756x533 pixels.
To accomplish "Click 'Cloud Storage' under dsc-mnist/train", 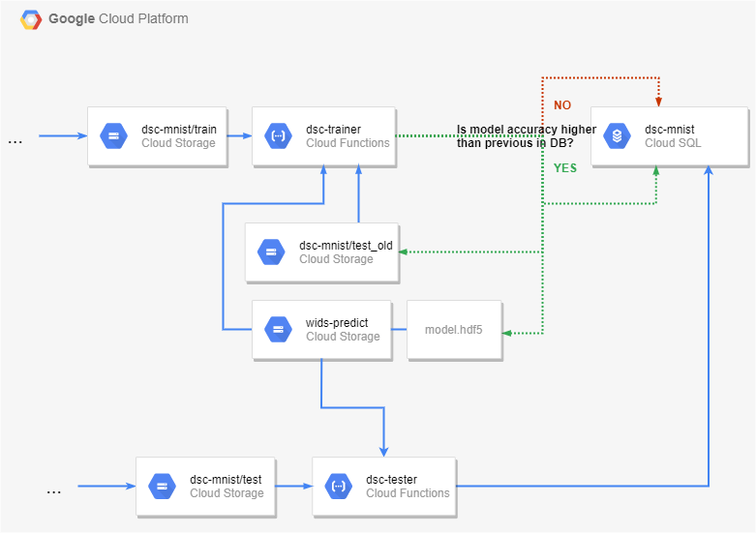I will tap(178, 143).
